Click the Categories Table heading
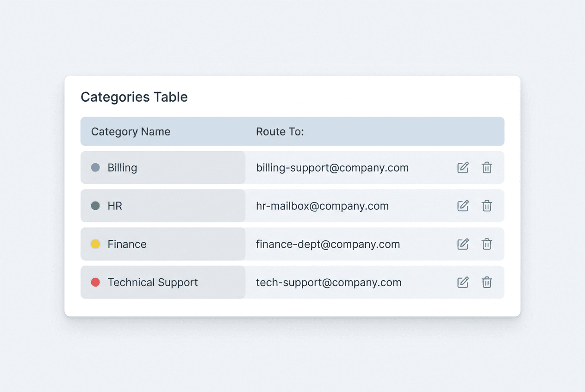 pos(134,97)
